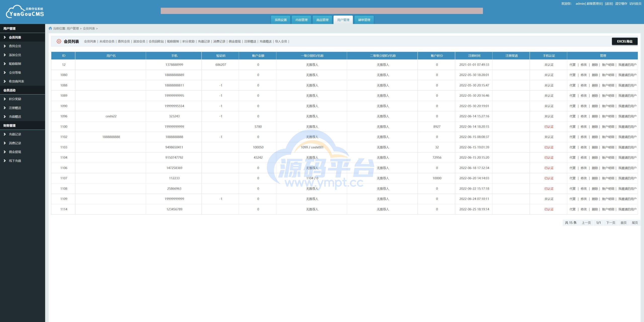
Task: Click 修改 for member ID 1080
Action: pyautogui.click(x=584, y=75)
